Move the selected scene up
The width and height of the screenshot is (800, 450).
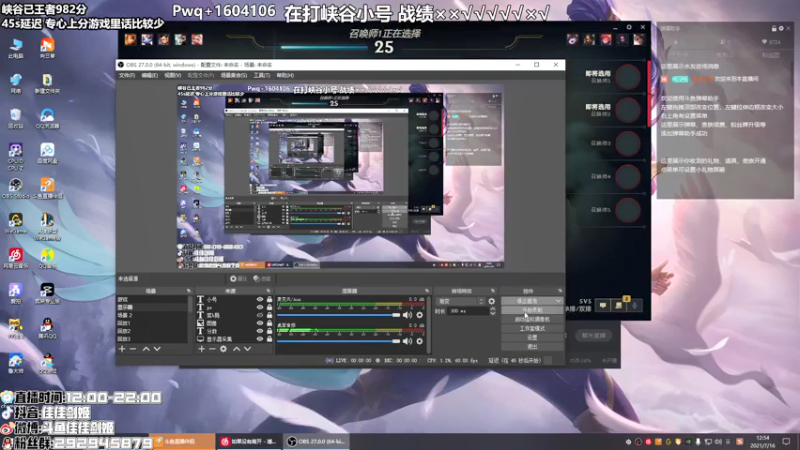(146, 349)
